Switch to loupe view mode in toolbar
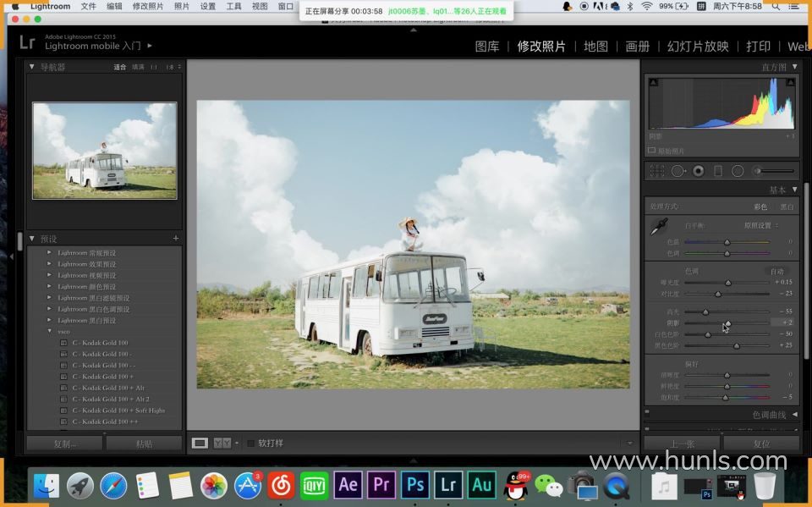 [x=200, y=444]
